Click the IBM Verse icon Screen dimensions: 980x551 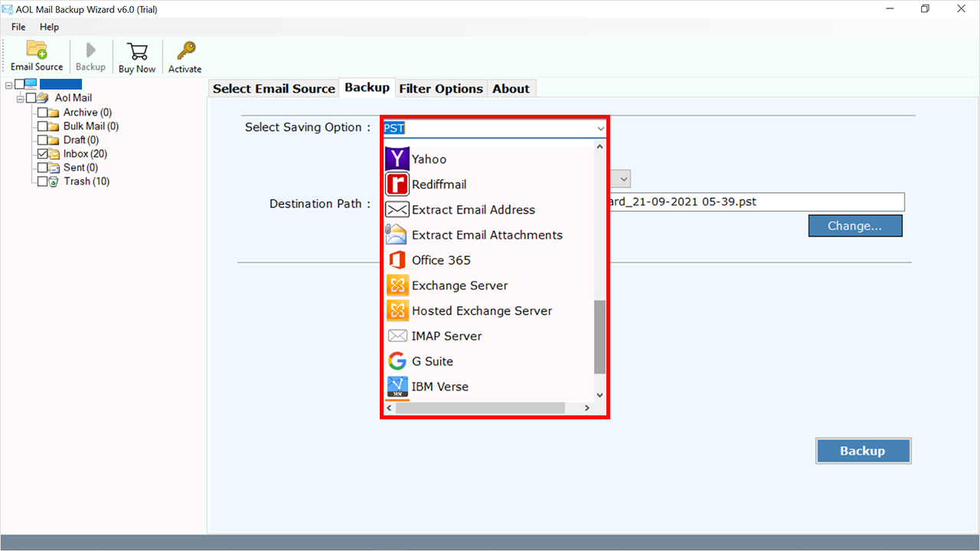(397, 386)
